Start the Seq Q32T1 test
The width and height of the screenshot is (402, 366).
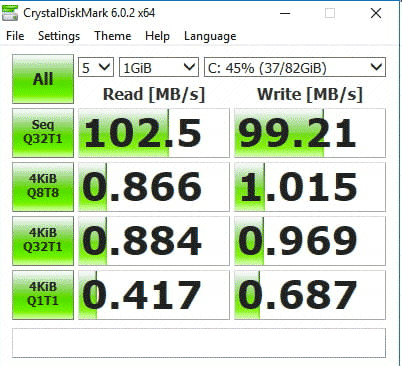click(x=43, y=133)
